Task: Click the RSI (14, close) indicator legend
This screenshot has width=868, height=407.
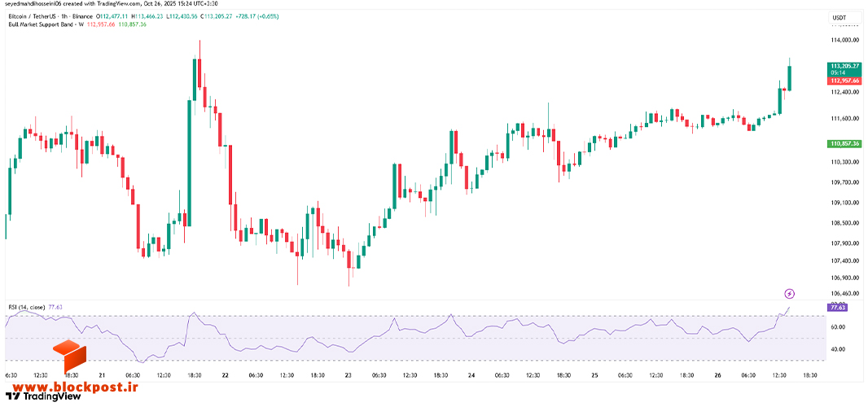Action: pyautogui.click(x=27, y=307)
